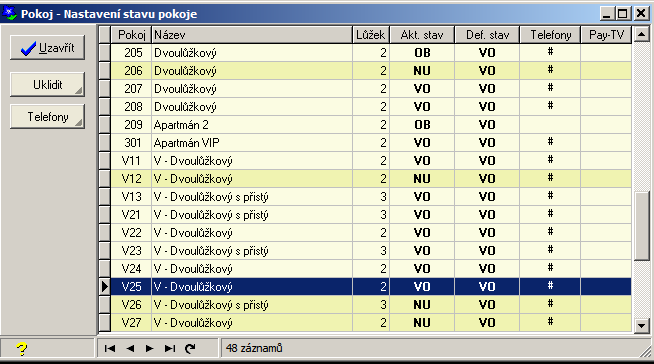Click the vertical scrollbar thumb
The width and height of the screenshot is (654, 364).
point(641,226)
